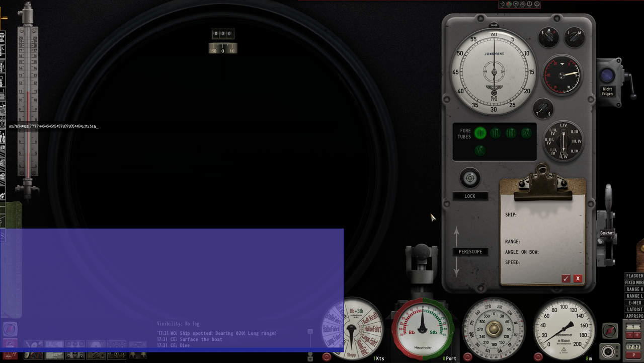Decrease time compression with minus button
The height and width of the screenshot is (363, 644).
point(629,335)
